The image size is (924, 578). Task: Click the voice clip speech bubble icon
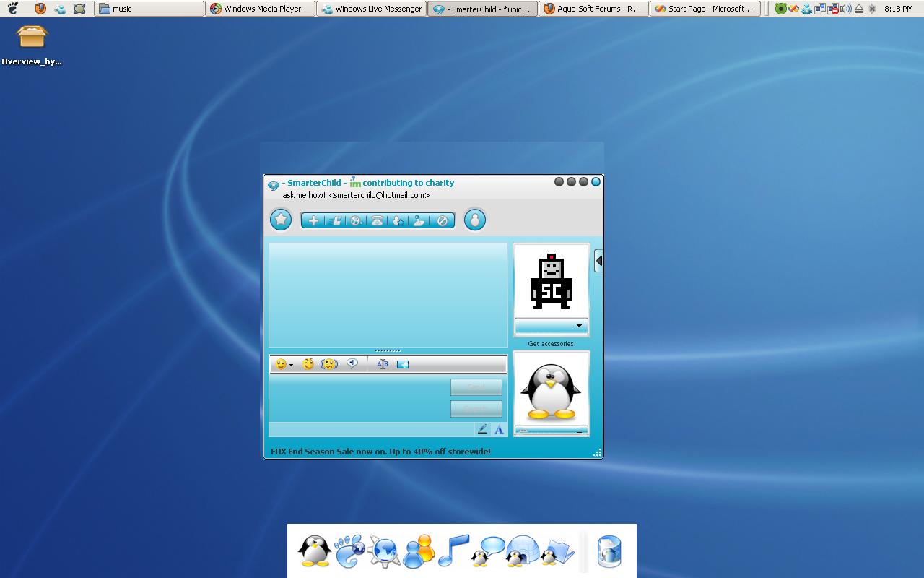point(352,364)
